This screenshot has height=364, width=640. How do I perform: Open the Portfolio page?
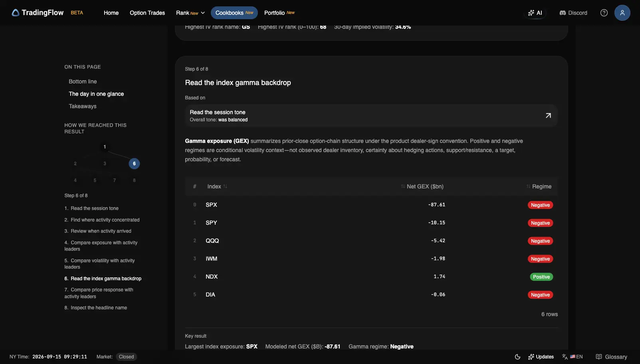pyautogui.click(x=279, y=13)
